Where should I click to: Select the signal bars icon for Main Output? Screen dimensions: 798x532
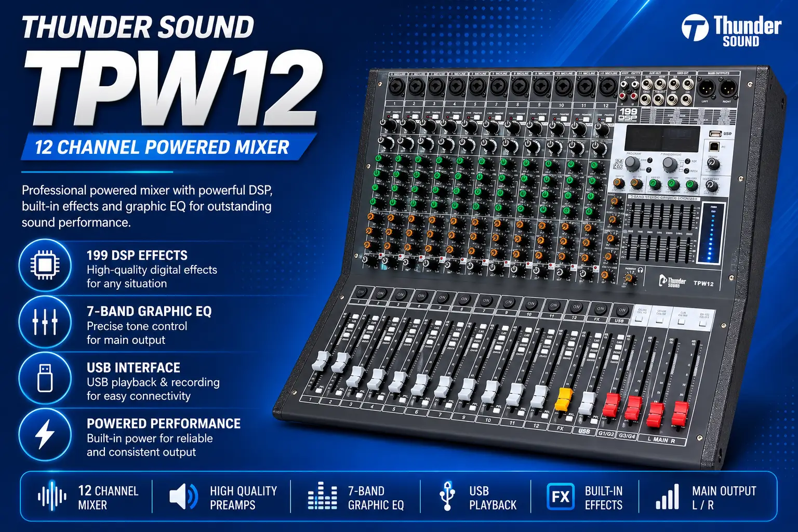point(668,497)
